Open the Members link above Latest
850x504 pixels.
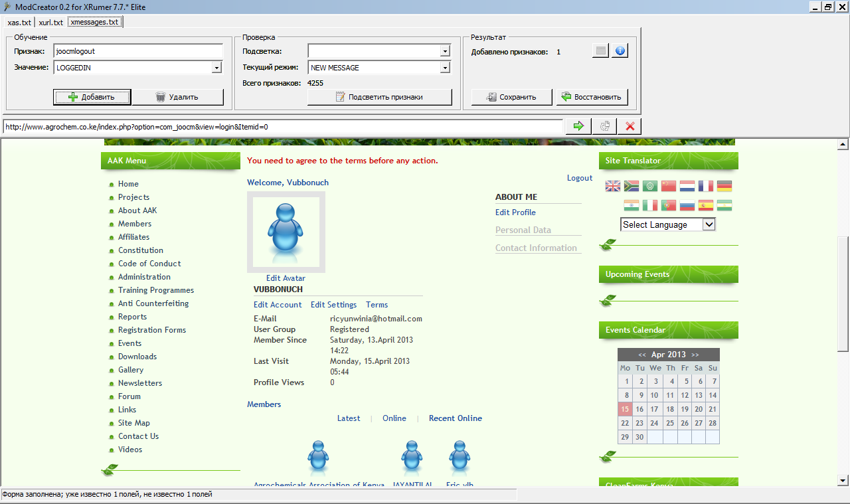[264, 404]
